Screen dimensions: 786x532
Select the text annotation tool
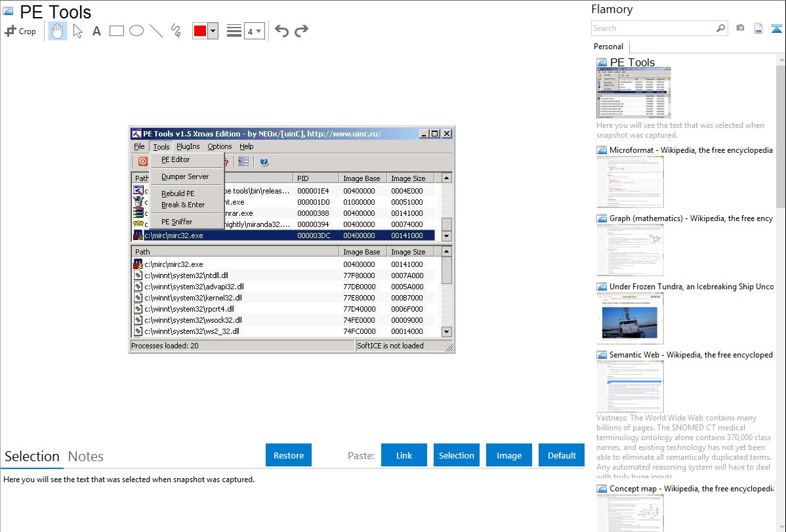pos(96,31)
